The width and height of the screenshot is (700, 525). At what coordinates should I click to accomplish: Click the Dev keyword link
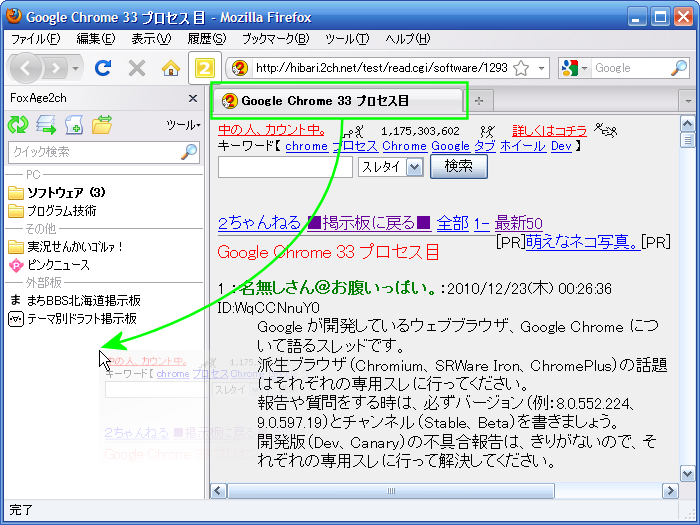pos(561,146)
